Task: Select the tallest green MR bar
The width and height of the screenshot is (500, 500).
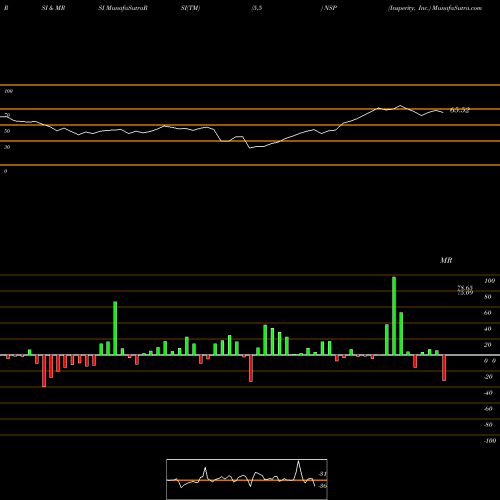Action: [x=394, y=316]
